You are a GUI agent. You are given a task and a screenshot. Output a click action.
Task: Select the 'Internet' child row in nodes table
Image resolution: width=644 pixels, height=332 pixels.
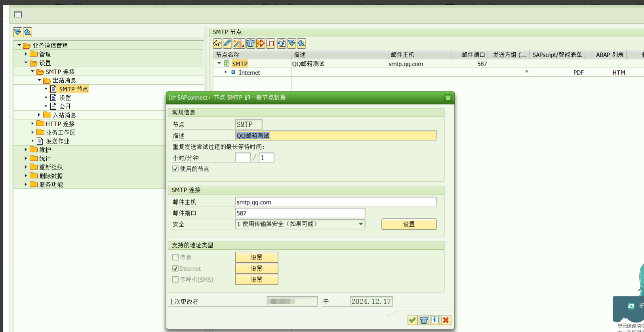250,72
